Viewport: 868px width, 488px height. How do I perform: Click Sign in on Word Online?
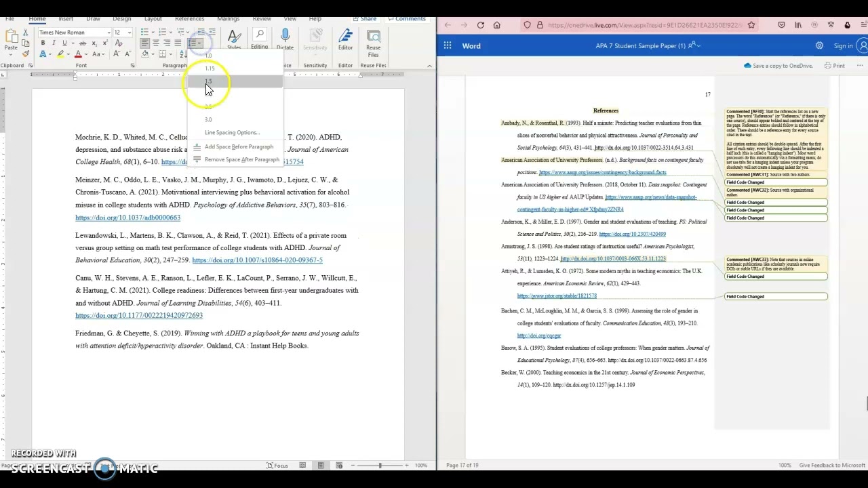[844, 46]
